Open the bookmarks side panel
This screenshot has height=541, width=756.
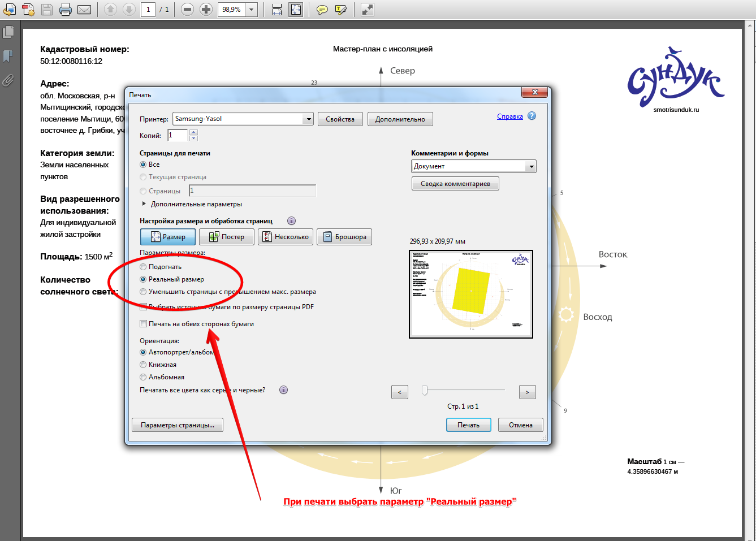[x=8, y=56]
